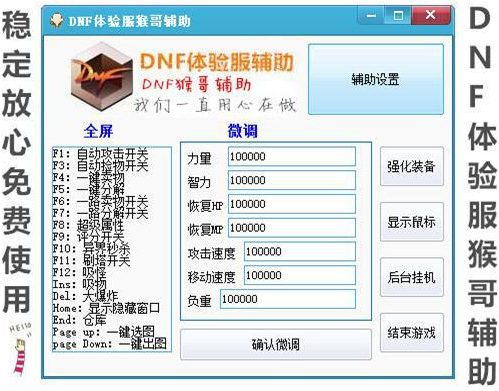Click the 力量 field label
Image resolution: width=499 pixels, height=391 pixels.
click(199, 158)
